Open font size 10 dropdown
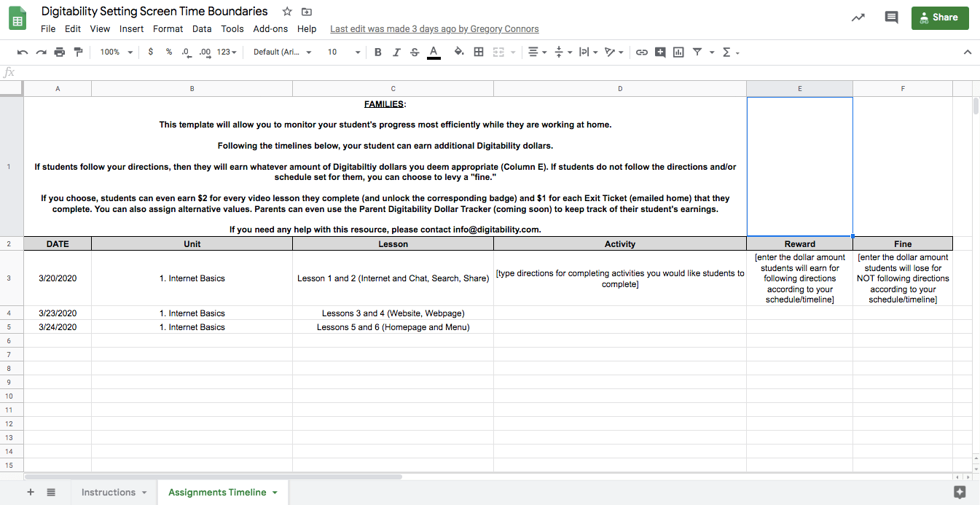This screenshot has height=505, width=980. click(x=344, y=52)
